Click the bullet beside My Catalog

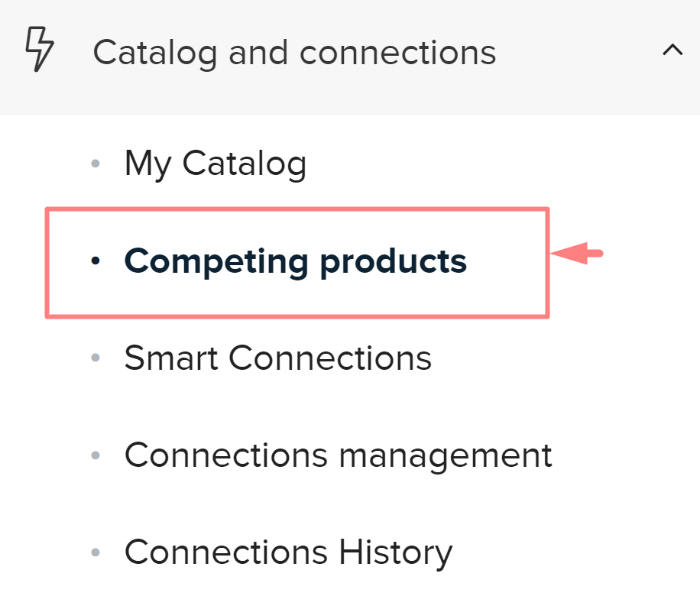coord(96,164)
